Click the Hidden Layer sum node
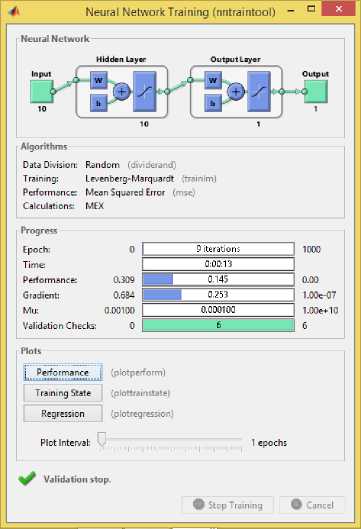The width and height of the screenshot is (361, 529). 121,91
